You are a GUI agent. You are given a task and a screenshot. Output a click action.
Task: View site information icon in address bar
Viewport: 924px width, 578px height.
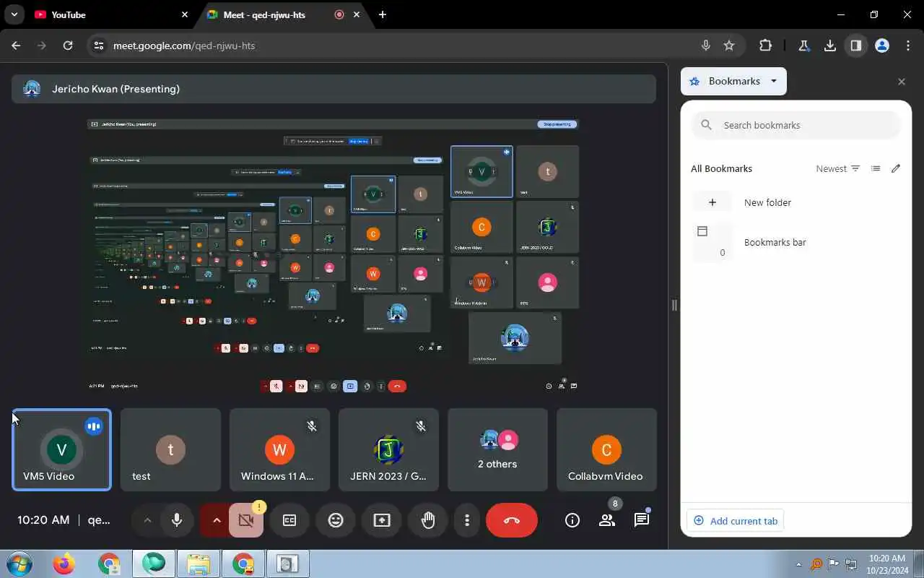pos(100,46)
